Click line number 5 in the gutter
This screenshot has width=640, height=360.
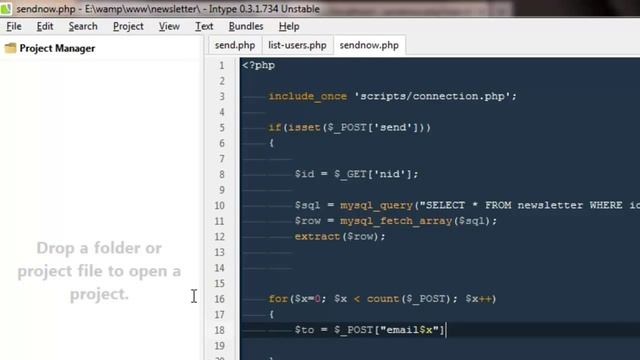[222, 128]
